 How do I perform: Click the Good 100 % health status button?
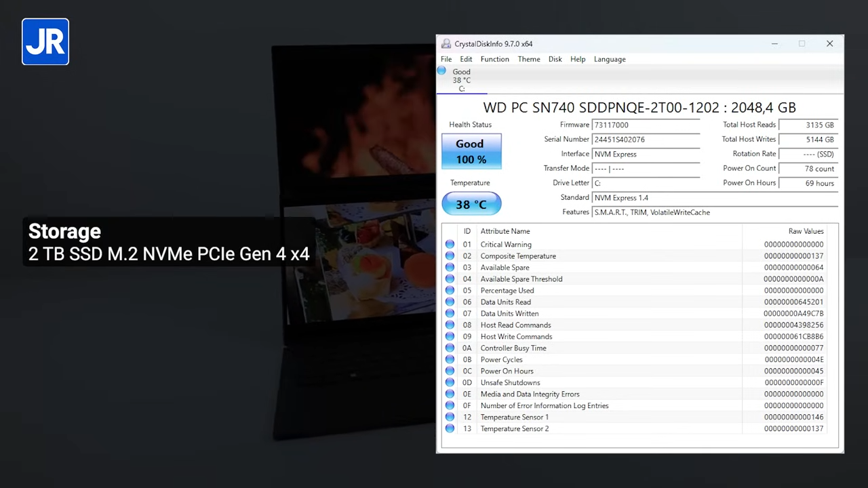[471, 151]
